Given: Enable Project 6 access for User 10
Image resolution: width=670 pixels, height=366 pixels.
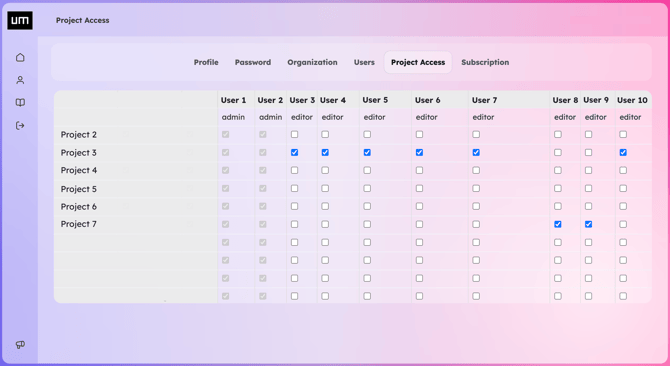Looking at the screenshot, I should pyautogui.click(x=623, y=206).
